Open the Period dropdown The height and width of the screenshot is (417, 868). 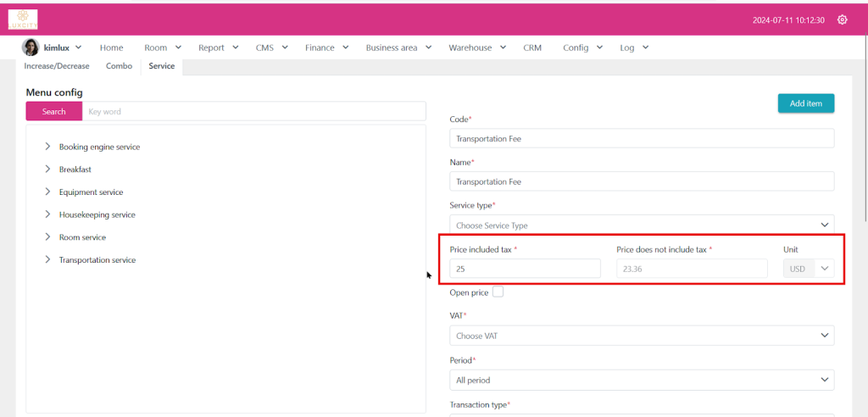(x=641, y=380)
